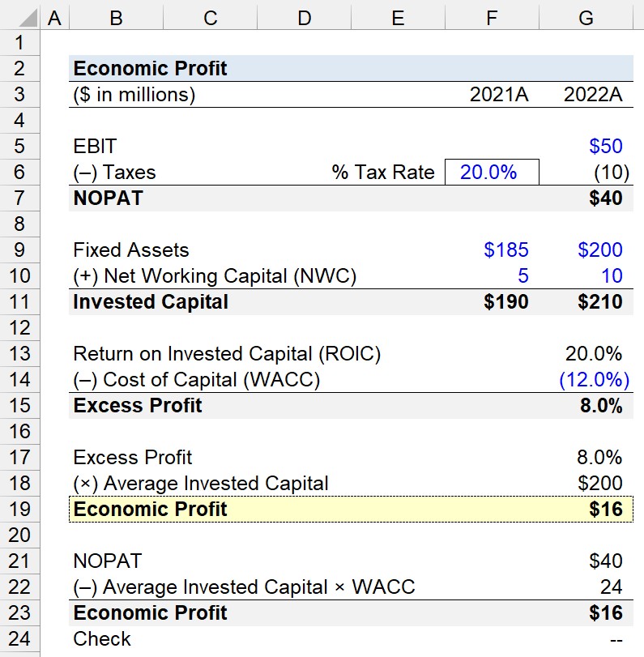Select the Economic Profit title cell

pos(150,68)
